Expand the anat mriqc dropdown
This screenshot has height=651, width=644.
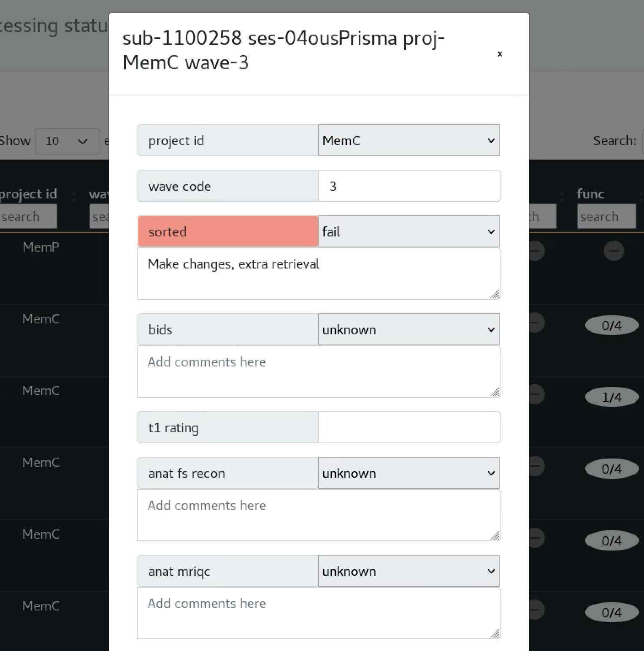(409, 571)
